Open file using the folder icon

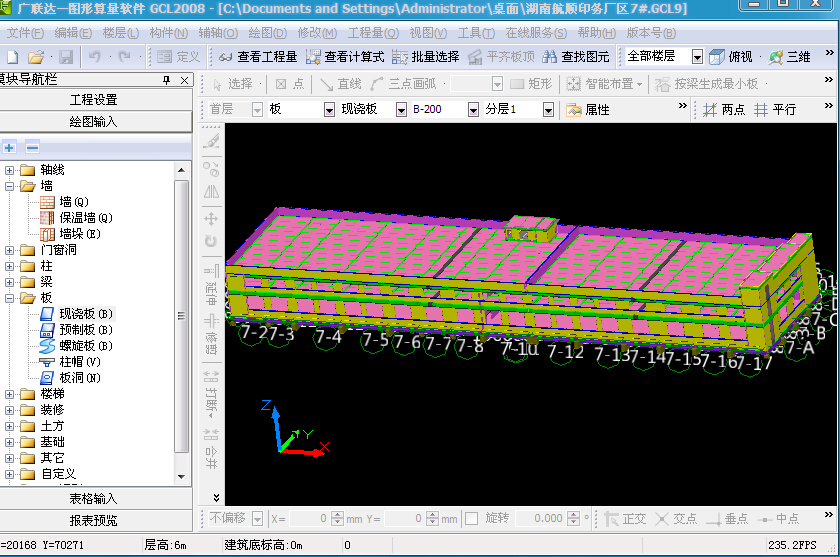(x=36, y=57)
